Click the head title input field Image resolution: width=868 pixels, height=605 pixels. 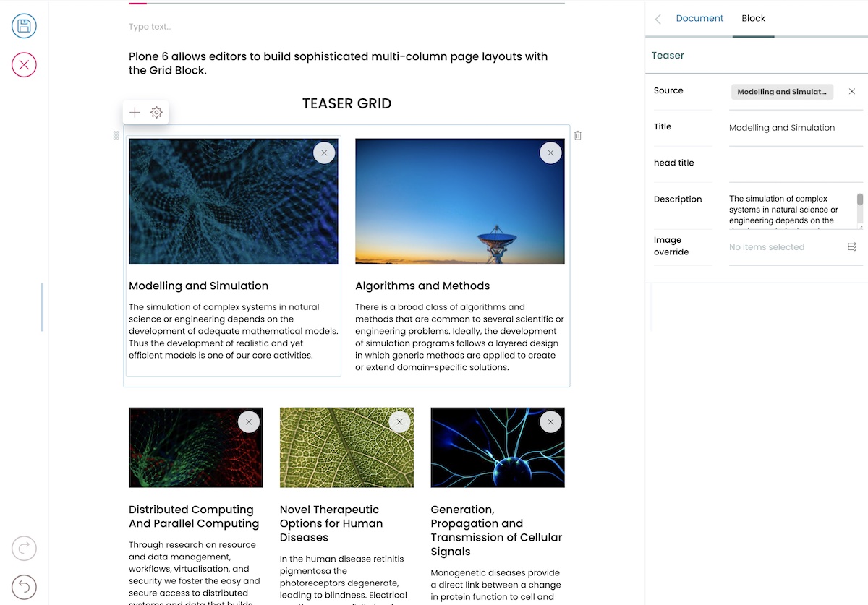point(796,164)
